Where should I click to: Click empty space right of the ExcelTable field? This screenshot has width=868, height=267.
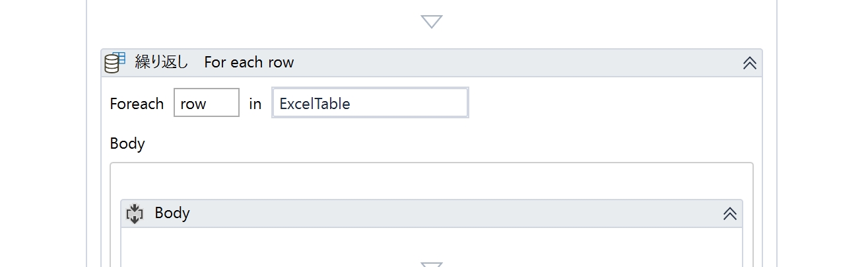(x=611, y=104)
